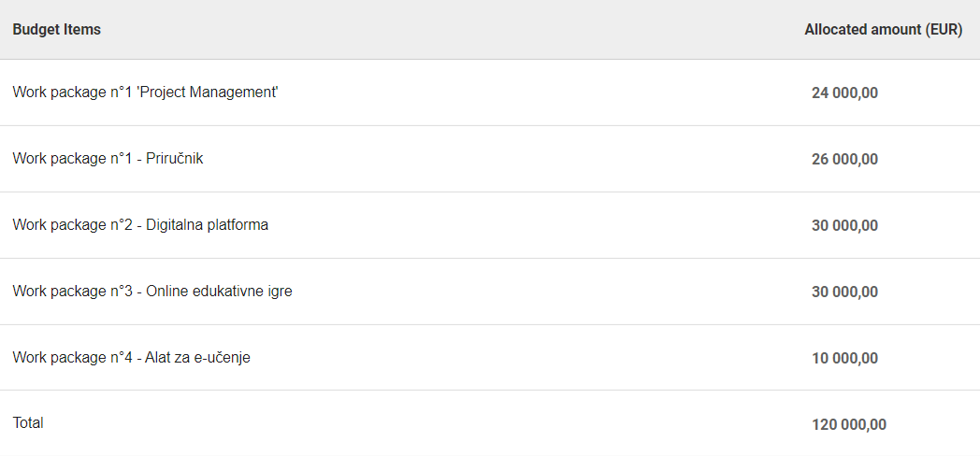Click the (EUR) text in the header
The height and width of the screenshot is (456, 980).
[944, 30]
